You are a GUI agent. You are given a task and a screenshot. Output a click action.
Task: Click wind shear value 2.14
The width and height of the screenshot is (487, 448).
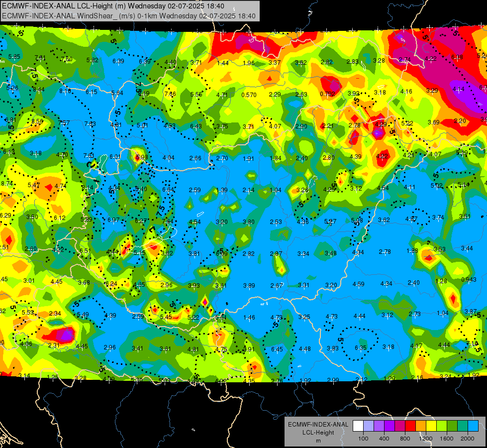click(248, 190)
